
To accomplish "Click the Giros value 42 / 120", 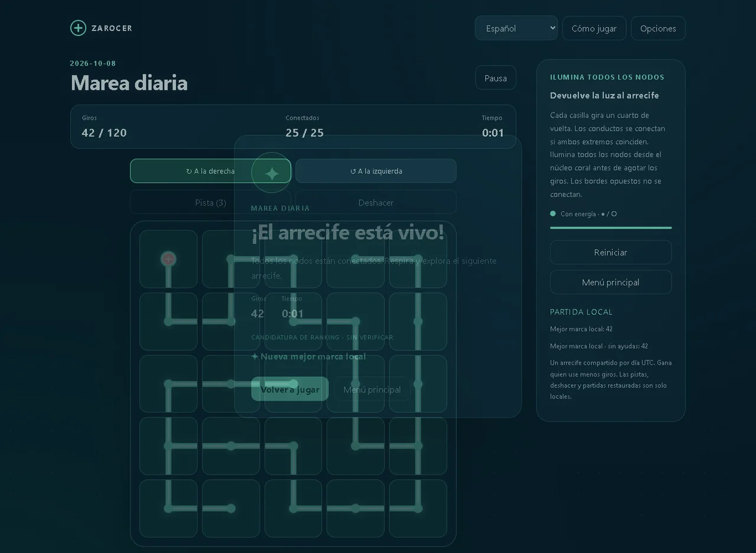I will (x=104, y=133).
